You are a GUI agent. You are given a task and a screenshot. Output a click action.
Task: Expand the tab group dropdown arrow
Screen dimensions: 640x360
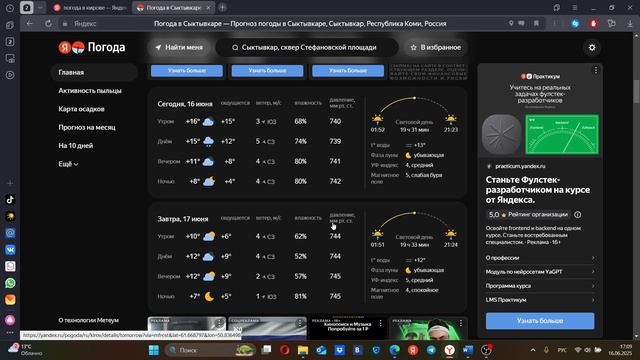(40, 8)
